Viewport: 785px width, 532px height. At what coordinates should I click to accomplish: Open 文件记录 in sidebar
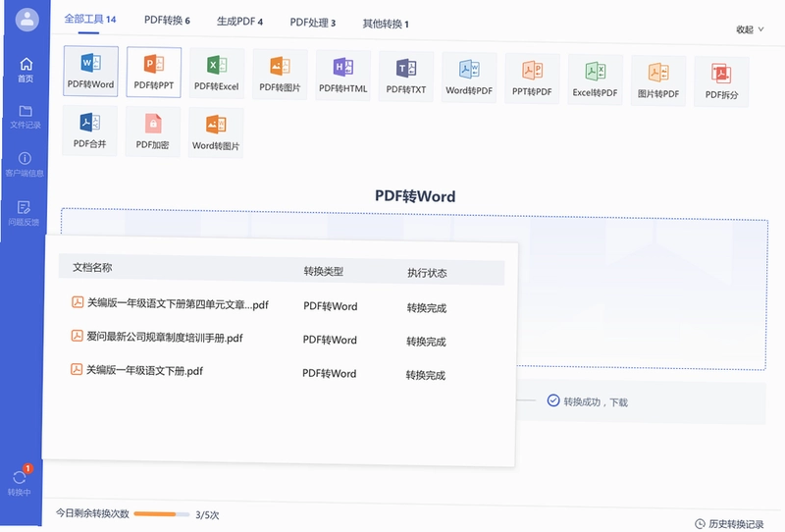(x=26, y=117)
